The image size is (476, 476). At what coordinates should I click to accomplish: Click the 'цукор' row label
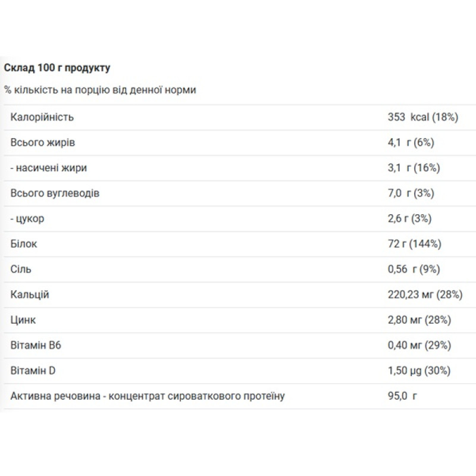[x=27, y=218]
